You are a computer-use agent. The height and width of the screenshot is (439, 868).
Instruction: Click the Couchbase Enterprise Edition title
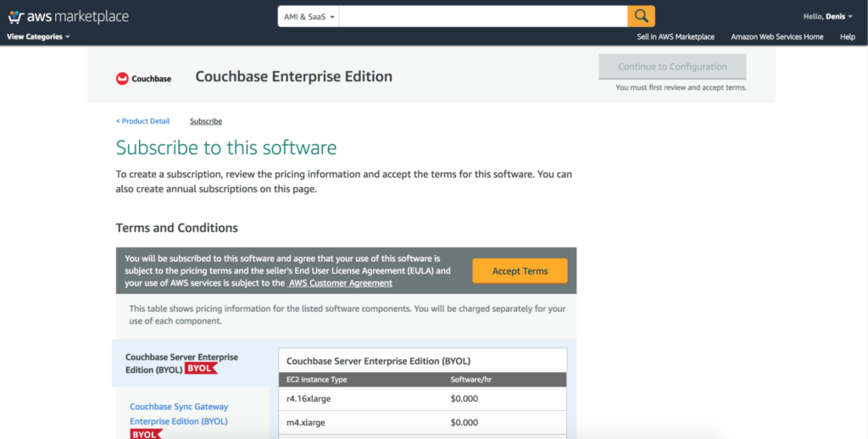[293, 76]
